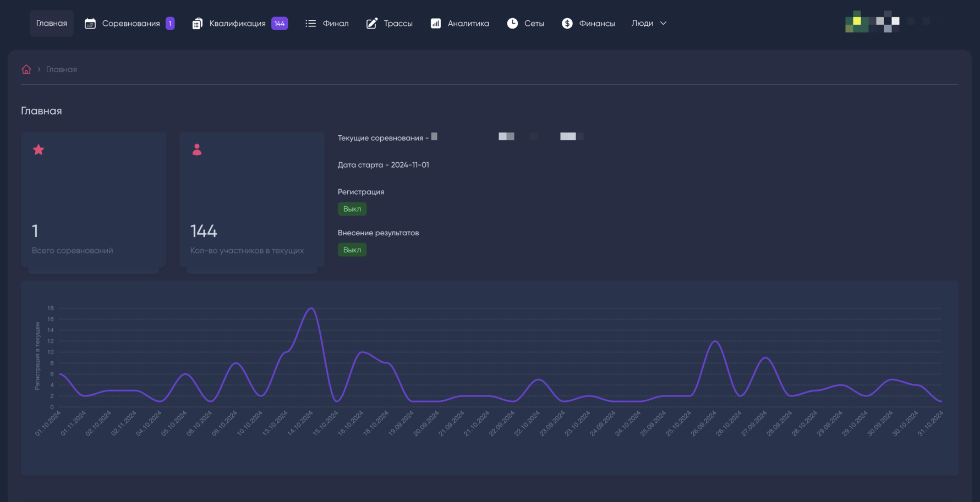Click the bar chart icon beside Аналитика
The width and height of the screenshot is (980, 502).
pyautogui.click(x=436, y=23)
